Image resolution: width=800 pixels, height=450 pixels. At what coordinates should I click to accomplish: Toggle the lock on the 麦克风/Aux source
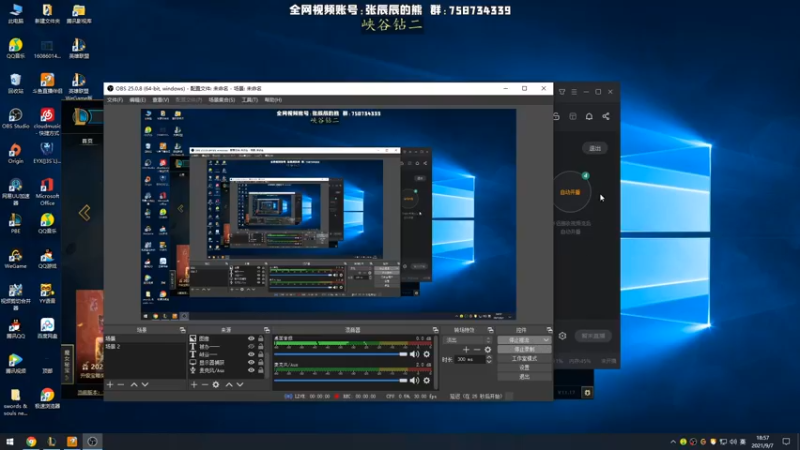point(261,370)
